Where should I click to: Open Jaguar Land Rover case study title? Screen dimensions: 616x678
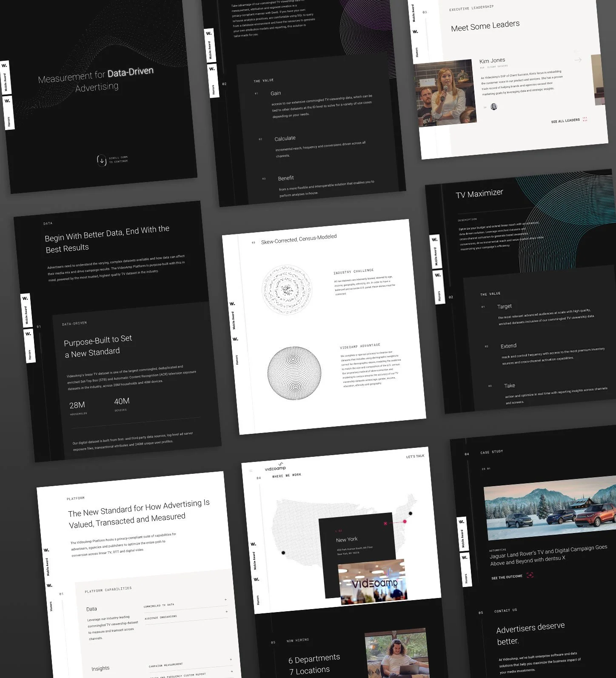point(549,555)
